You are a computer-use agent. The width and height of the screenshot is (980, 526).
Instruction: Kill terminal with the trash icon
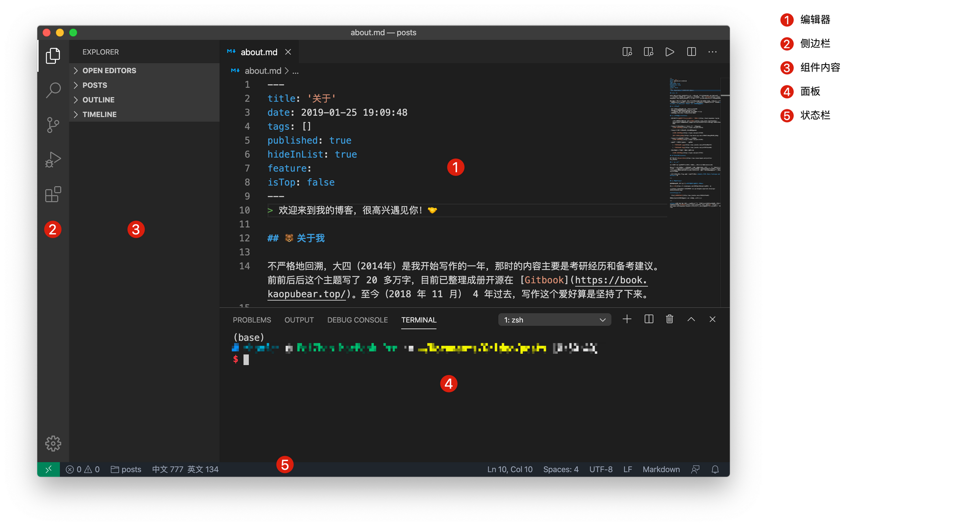coord(669,319)
